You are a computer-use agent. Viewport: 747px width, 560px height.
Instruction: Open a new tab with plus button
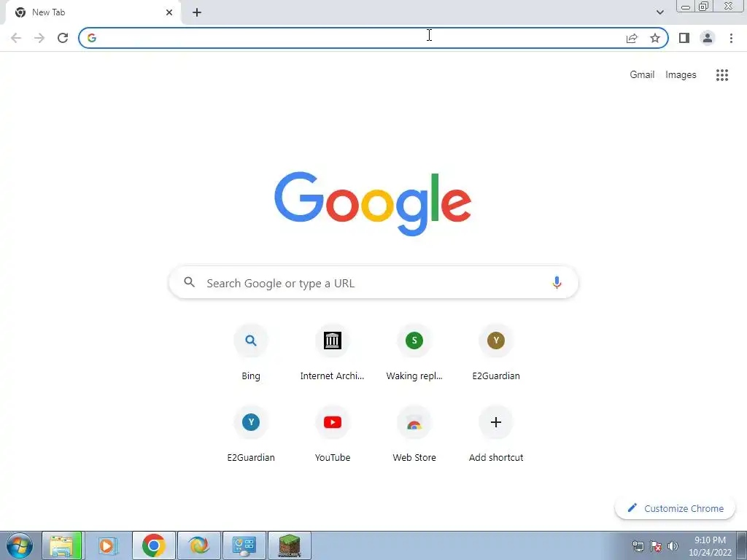tap(197, 12)
